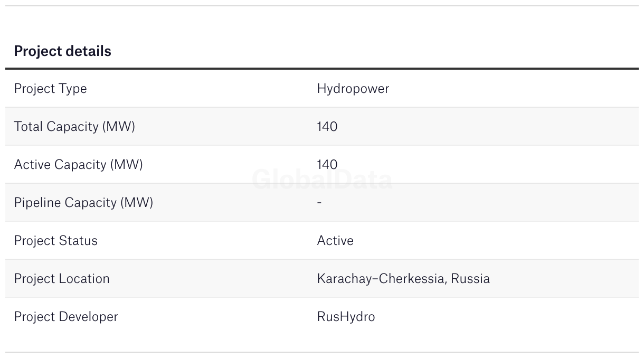Select the Active Capacity (MW) label
The height and width of the screenshot is (358, 644).
pos(78,165)
